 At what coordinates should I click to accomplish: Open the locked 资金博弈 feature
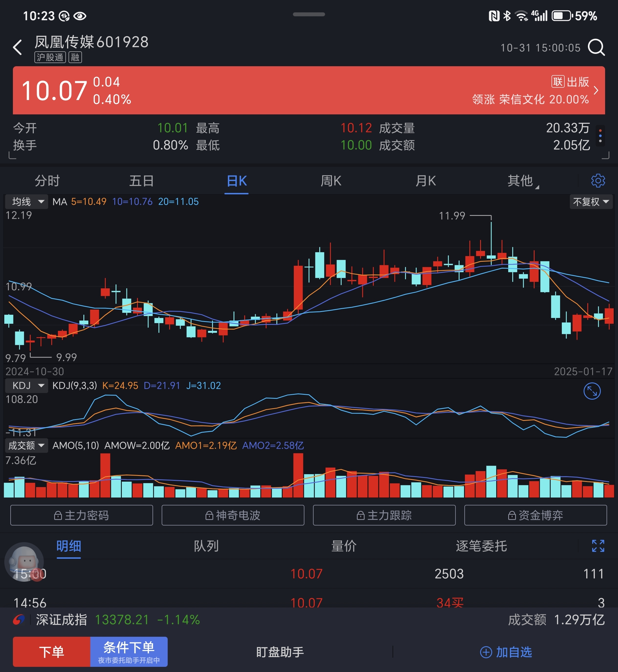[535, 515]
